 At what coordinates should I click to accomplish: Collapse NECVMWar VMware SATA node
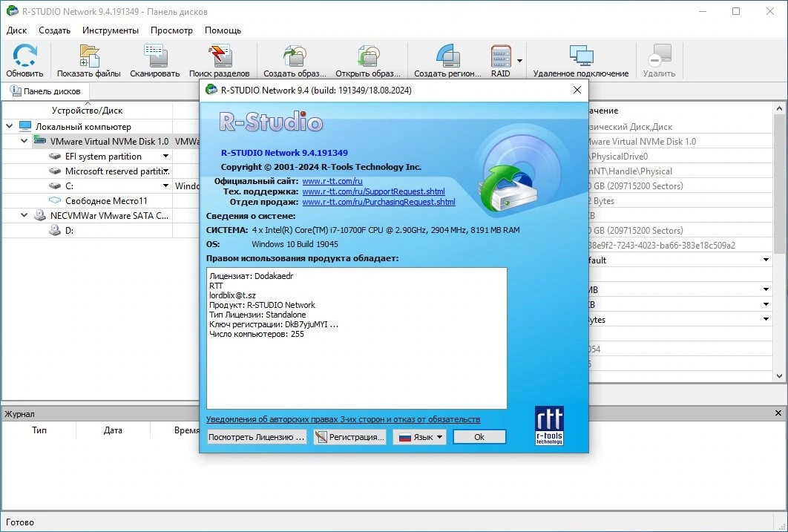coord(24,215)
